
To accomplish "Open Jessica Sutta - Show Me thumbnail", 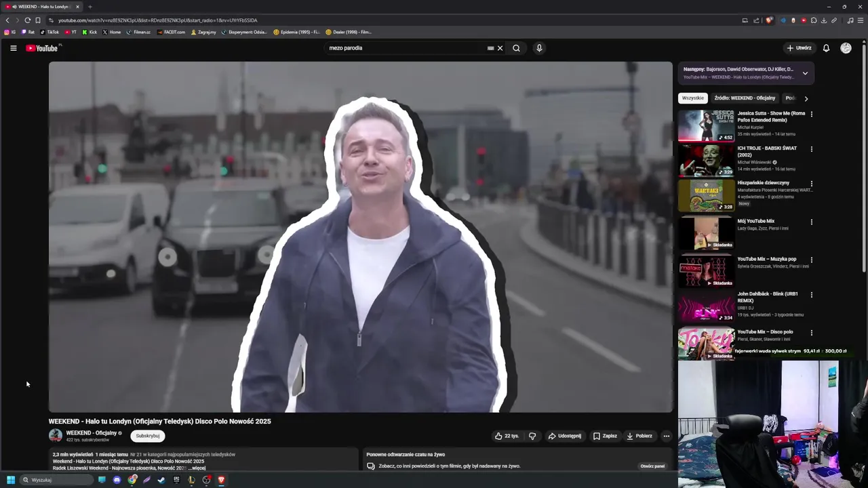I will click(x=706, y=125).
